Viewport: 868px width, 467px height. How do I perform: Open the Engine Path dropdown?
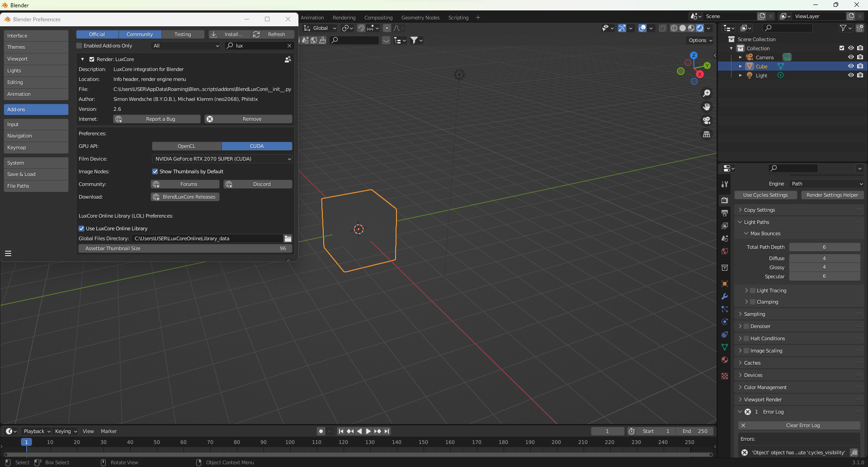pos(826,184)
